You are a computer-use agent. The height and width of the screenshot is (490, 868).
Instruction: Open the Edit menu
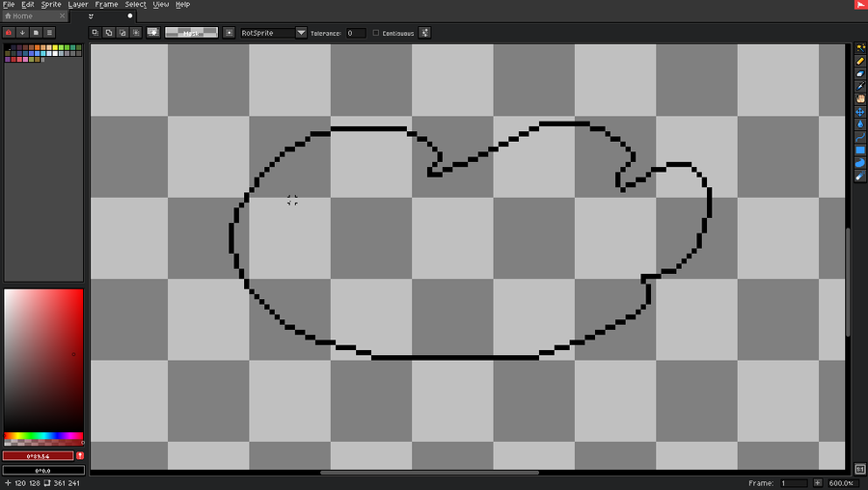(x=28, y=5)
